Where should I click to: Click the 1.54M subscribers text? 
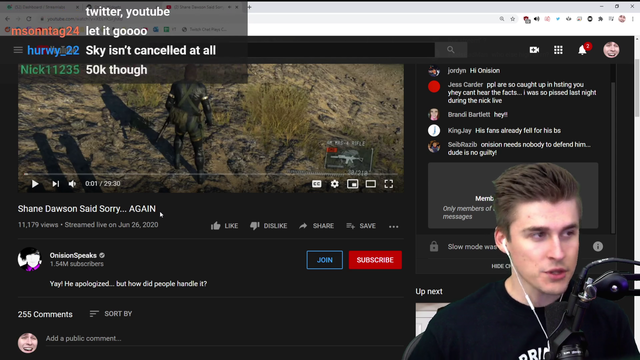click(x=77, y=264)
